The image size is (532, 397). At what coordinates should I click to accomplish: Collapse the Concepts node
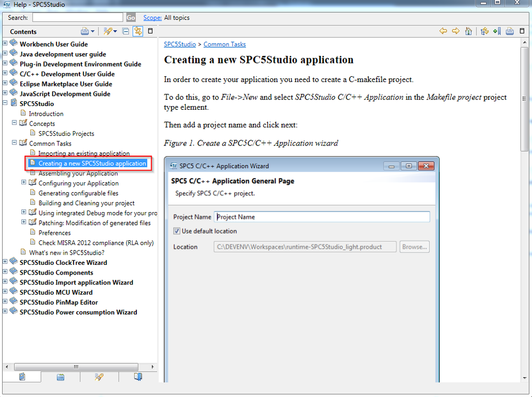[14, 122]
